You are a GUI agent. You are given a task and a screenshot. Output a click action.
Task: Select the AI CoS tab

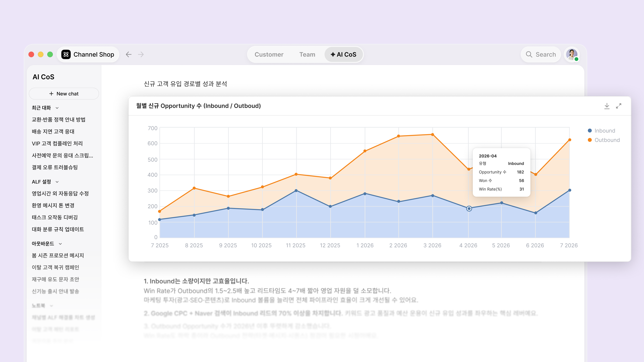point(344,55)
